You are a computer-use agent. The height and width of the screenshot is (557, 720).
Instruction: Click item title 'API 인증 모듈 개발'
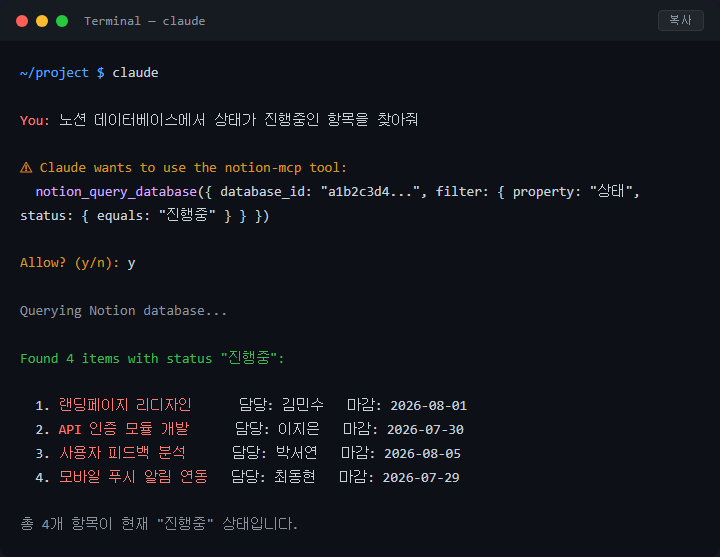(124, 429)
